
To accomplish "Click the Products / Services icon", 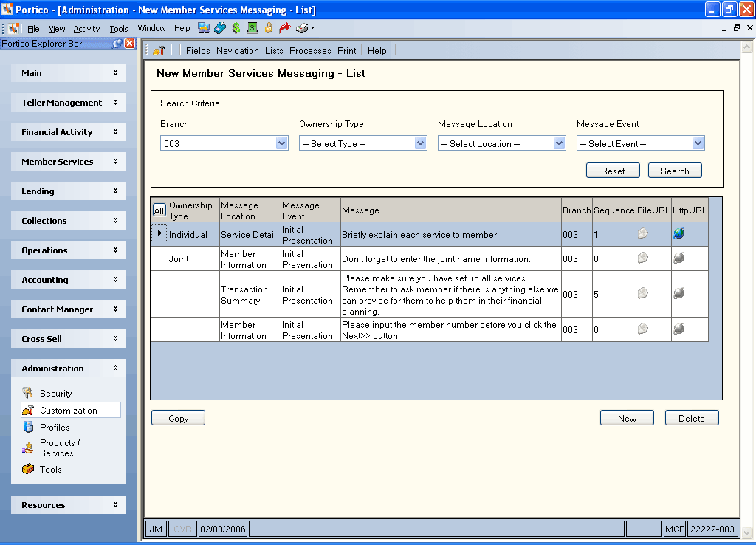I will click(x=28, y=448).
